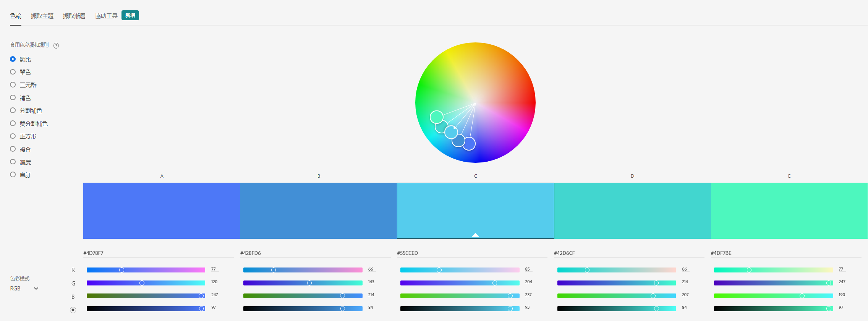The width and height of the screenshot is (868, 321).
Task: Open the 擷取漸層 tab
Action: point(74,16)
